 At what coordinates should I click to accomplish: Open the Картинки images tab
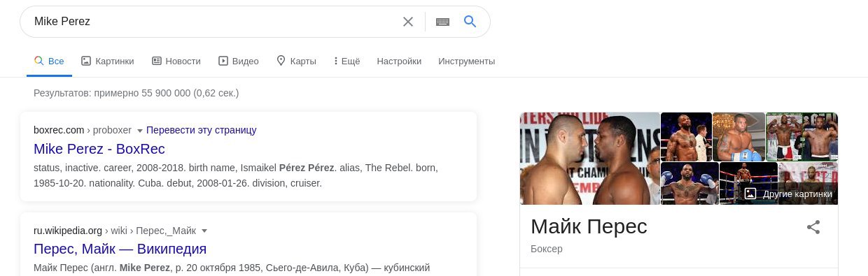click(107, 61)
